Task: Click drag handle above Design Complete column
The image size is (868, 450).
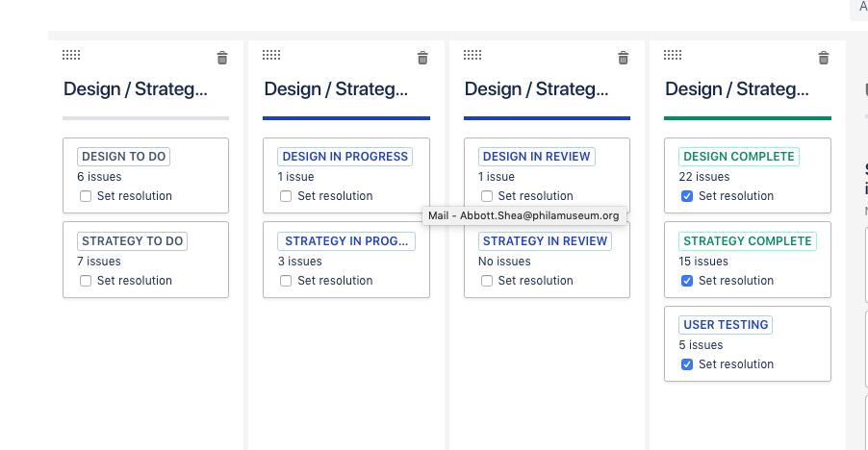Action: click(673, 55)
